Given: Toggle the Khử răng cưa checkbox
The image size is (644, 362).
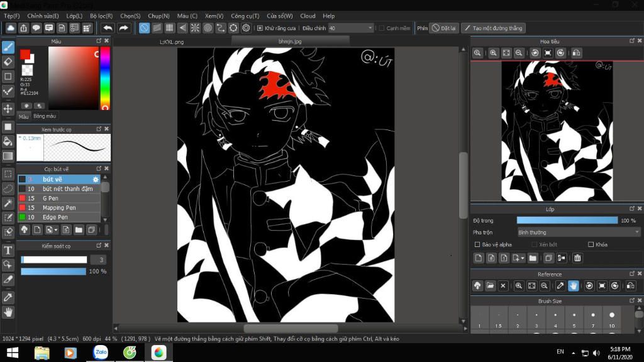Looking at the screenshot, I should [x=260, y=28].
